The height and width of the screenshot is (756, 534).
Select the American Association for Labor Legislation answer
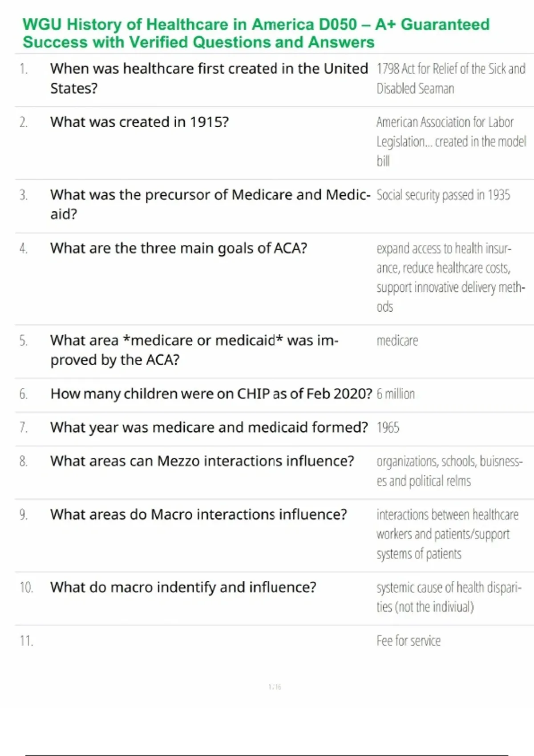(451, 141)
